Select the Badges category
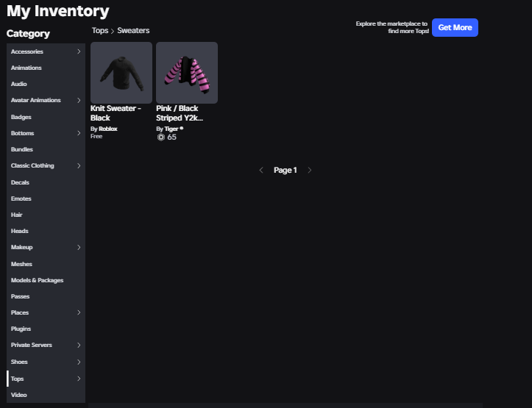 46,117
